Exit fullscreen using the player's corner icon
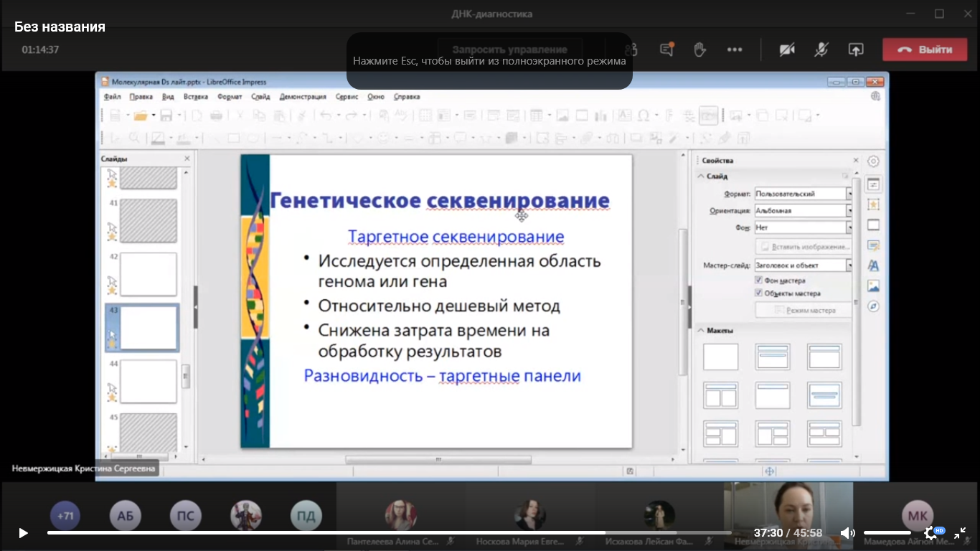The width and height of the screenshot is (980, 551). (960, 533)
